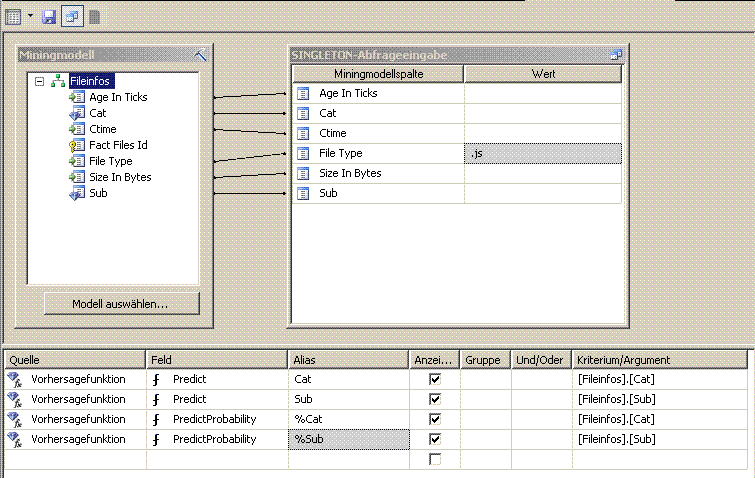Click function icon beside Predict in Cat row
Viewport: 755px width, 478px height.
156,380
